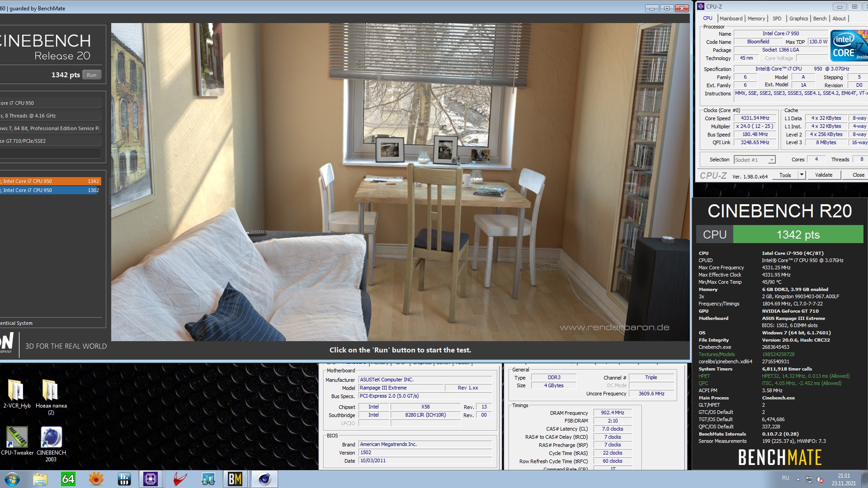The width and height of the screenshot is (868, 488).
Task: Open XnView orange eye taskbar icon
Action: pos(96,479)
